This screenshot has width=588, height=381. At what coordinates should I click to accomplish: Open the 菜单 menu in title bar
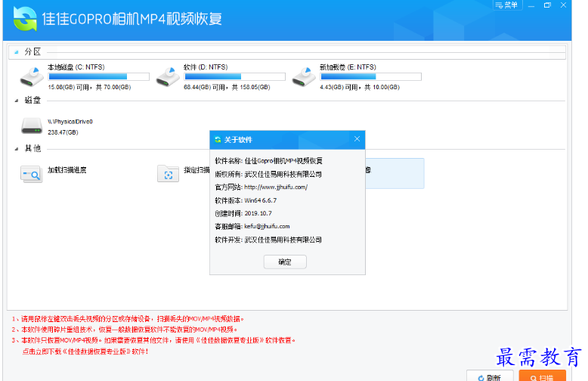pyautogui.click(x=506, y=5)
